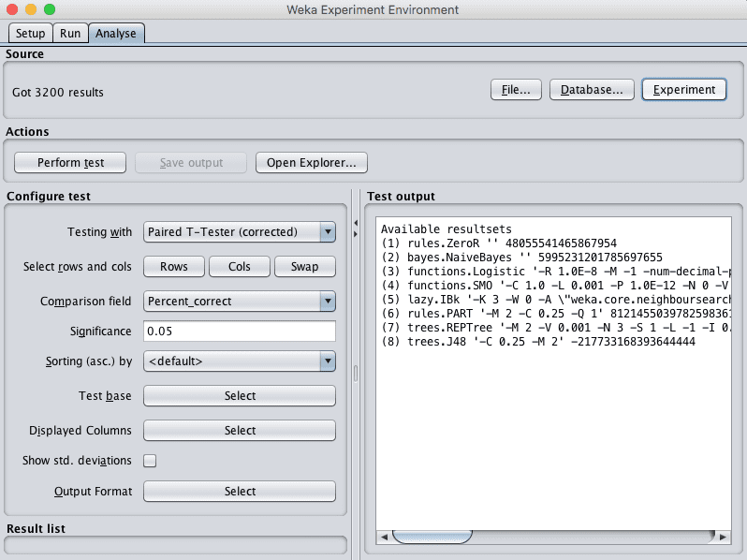Open Output Format Select dialog
The width and height of the screenshot is (747, 560).
[240, 492]
